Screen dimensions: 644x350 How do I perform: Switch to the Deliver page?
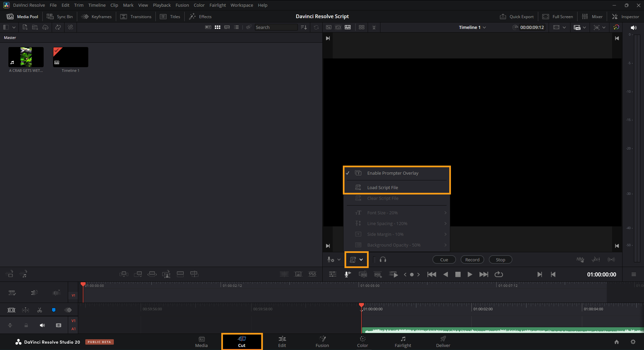pos(443,342)
